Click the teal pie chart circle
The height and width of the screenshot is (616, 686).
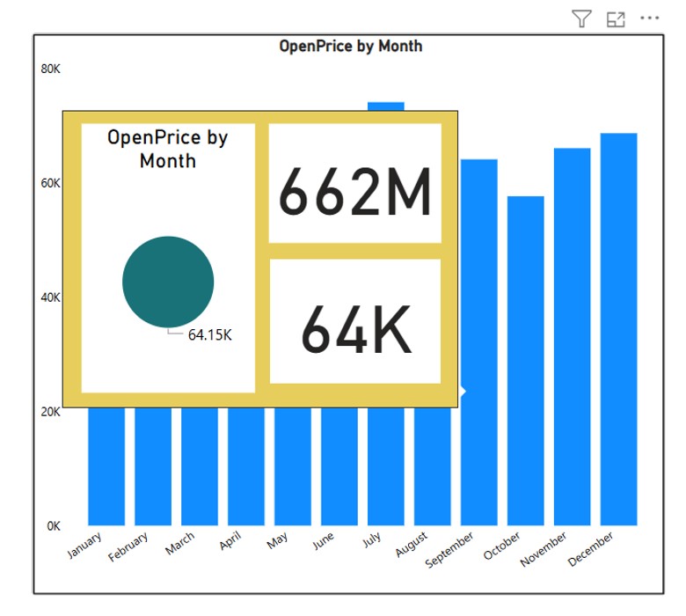(168, 282)
